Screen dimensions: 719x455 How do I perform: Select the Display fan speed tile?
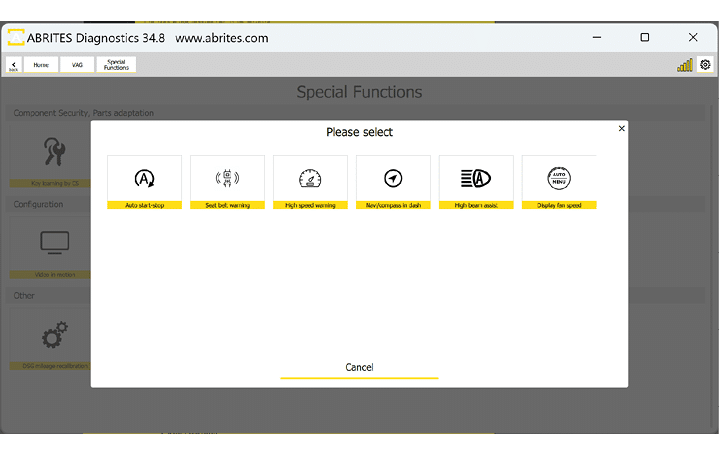pos(559,181)
